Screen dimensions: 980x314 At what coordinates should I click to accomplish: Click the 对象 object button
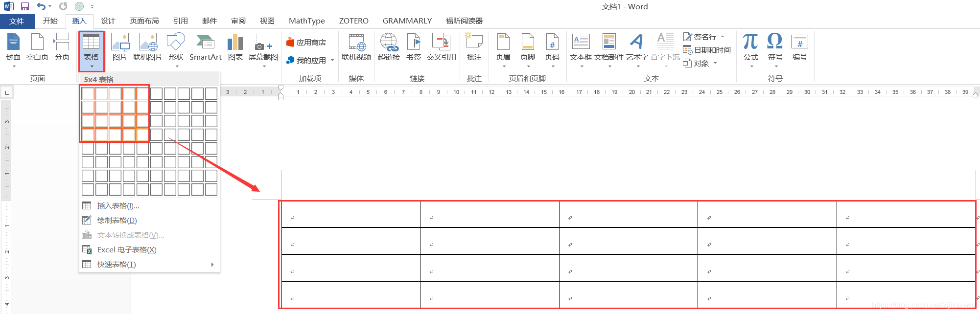[x=697, y=63]
